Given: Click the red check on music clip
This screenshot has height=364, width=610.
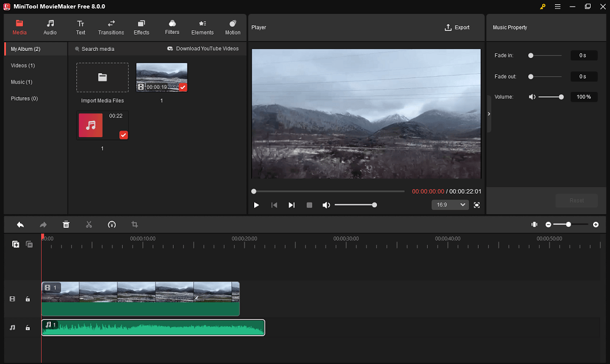Looking at the screenshot, I should 123,135.
